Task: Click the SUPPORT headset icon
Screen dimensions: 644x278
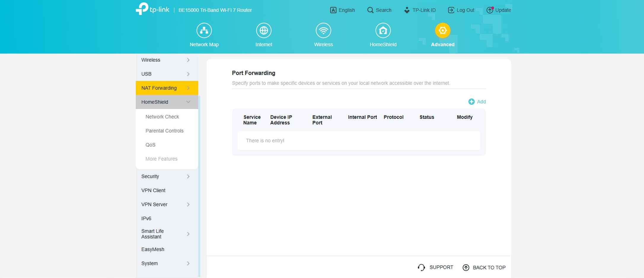Action: 421,267
